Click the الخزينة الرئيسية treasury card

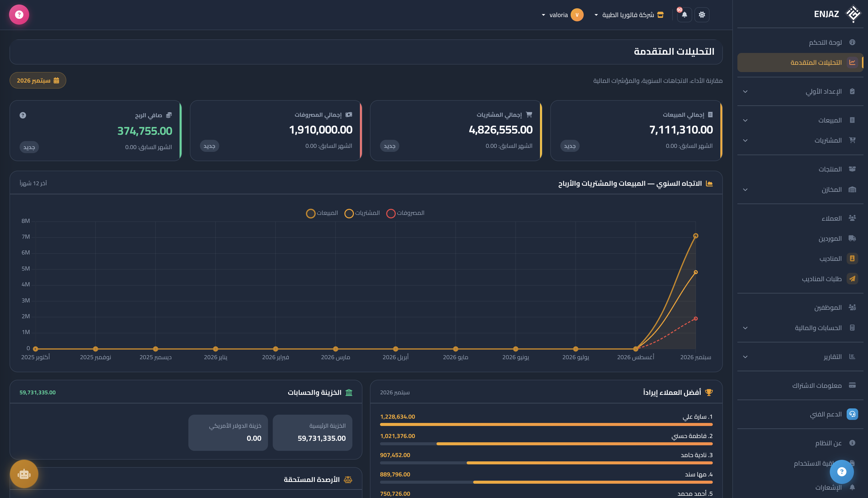(312, 433)
